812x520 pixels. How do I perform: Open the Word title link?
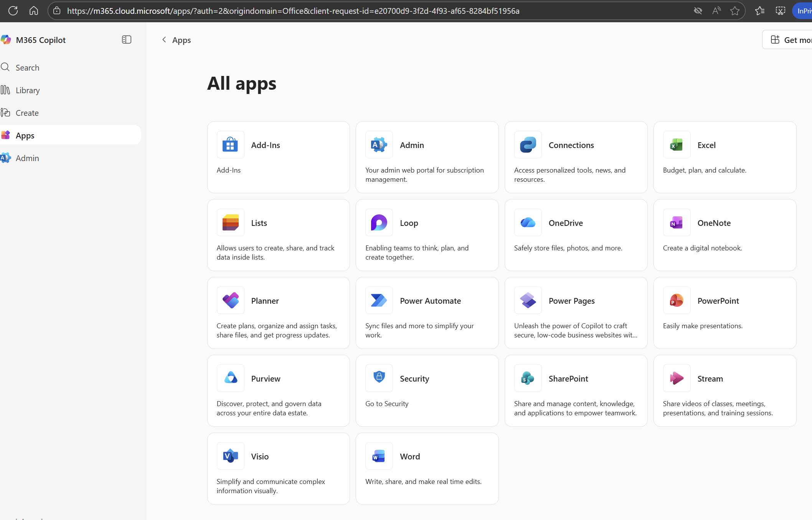(410, 456)
